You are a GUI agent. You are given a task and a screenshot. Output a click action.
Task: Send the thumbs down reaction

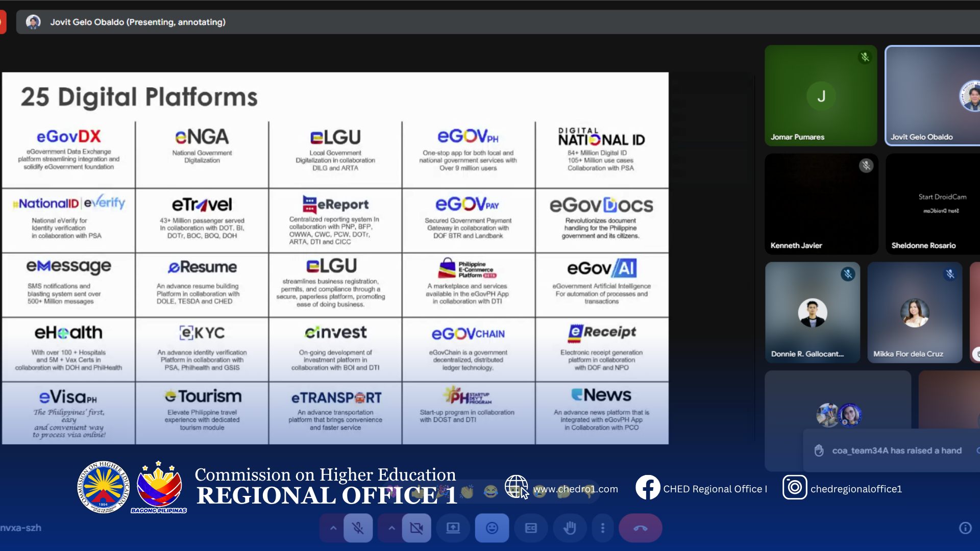click(589, 492)
